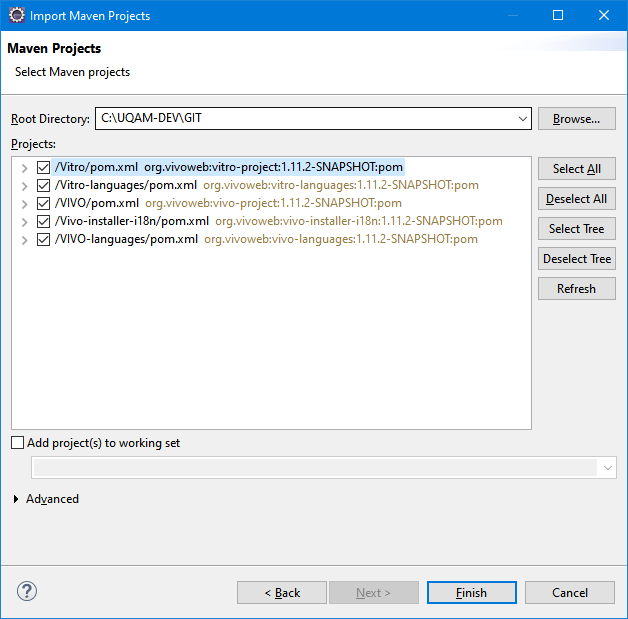The height and width of the screenshot is (619, 628).
Task: Click the Eclipse icon in title bar
Action: click(x=17, y=15)
